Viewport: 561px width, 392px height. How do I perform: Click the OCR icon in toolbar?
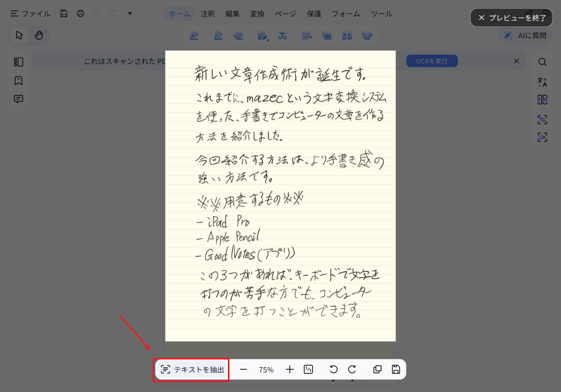[307, 36]
